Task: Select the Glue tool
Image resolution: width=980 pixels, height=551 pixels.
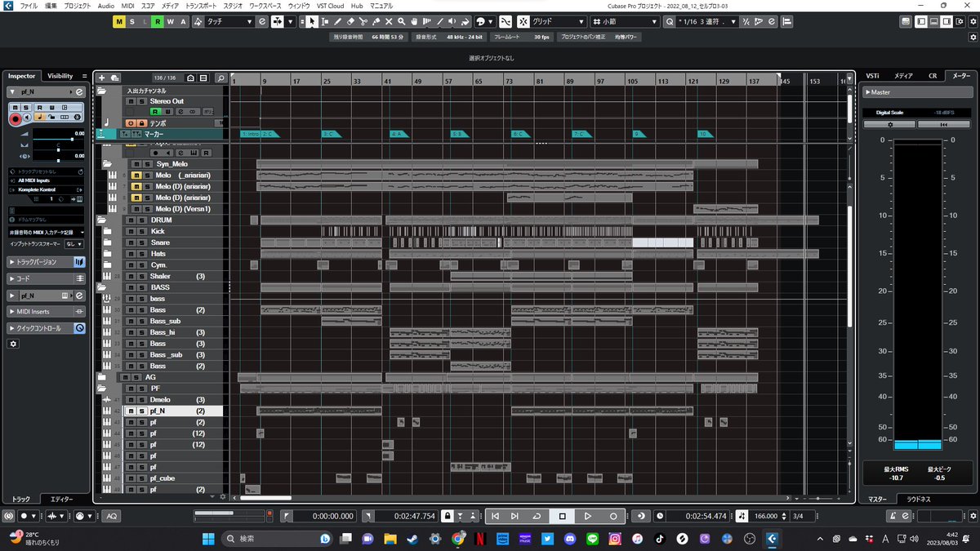Action: coord(376,22)
